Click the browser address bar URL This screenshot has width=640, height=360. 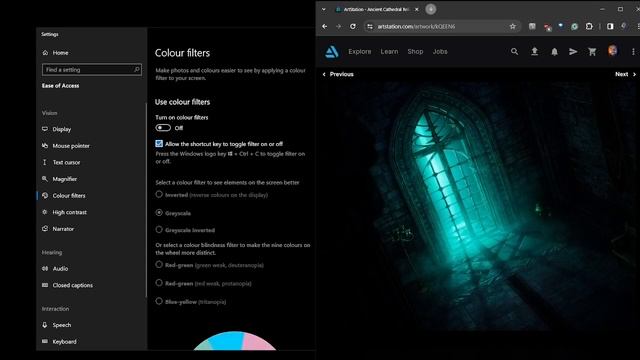(416, 26)
